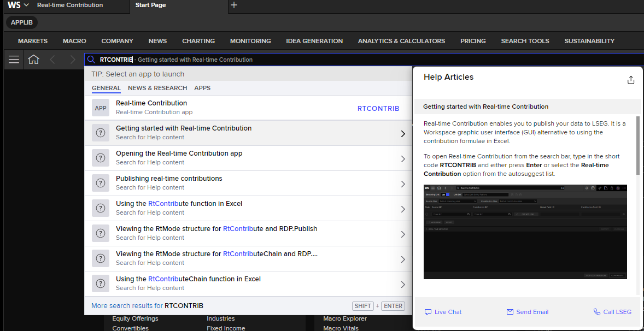Viewport: 644px width, 331px height.
Task: Share help article using export icon
Action: click(x=631, y=80)
